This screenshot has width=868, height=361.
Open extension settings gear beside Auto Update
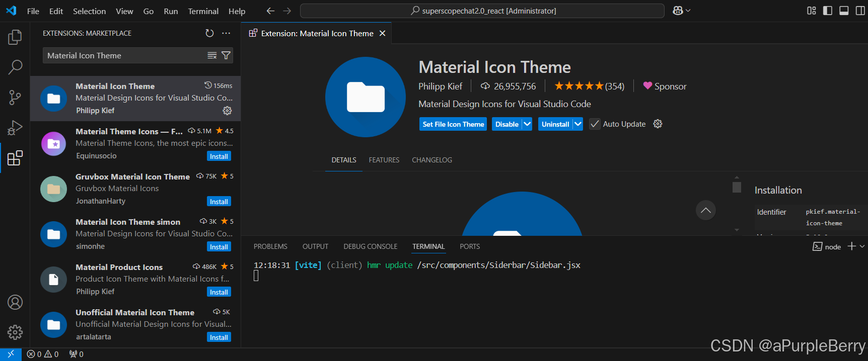(658, 124)
